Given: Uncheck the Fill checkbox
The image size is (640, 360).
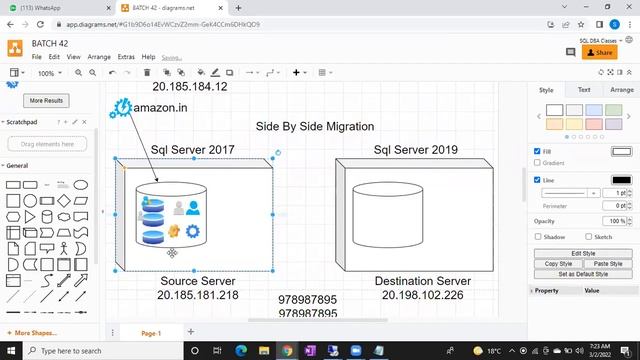Looking at the screenshot, I should 537,151.
